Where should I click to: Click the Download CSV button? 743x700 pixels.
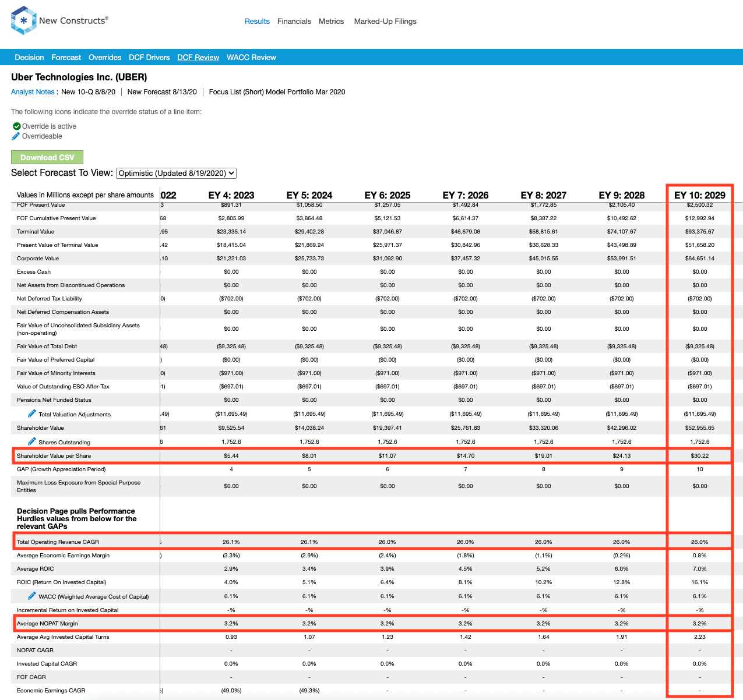pyautogui.click(x=47, y=157)
